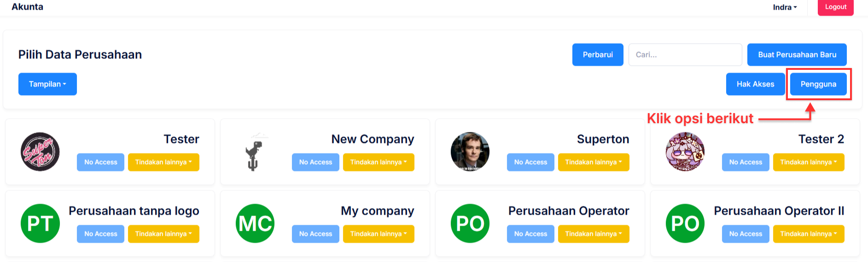Click the green MC company avatar
Viewport: 868px width, 262px height.
click(255, 223)
